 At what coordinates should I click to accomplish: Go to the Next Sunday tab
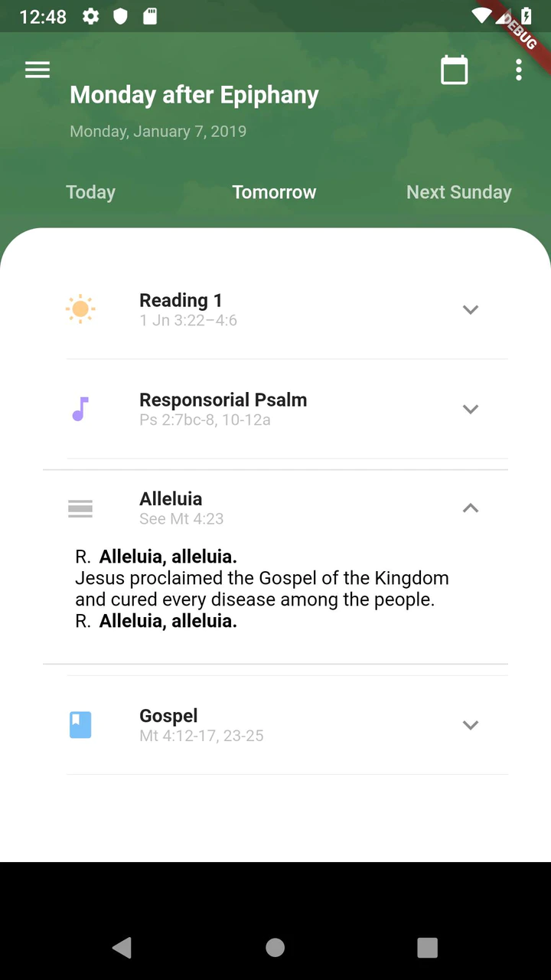(458, 192)
